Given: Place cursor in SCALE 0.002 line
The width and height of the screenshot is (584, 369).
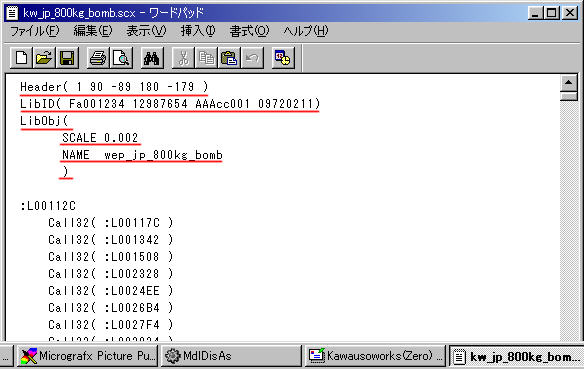Looking at the screenshot, I should (100, 138).
